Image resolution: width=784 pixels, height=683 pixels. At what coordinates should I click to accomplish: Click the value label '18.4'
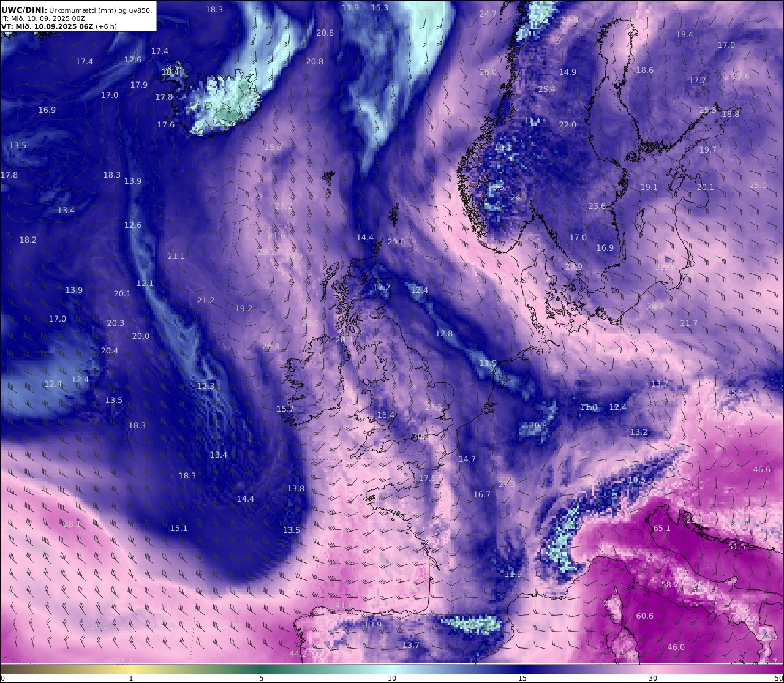point(685,34)
